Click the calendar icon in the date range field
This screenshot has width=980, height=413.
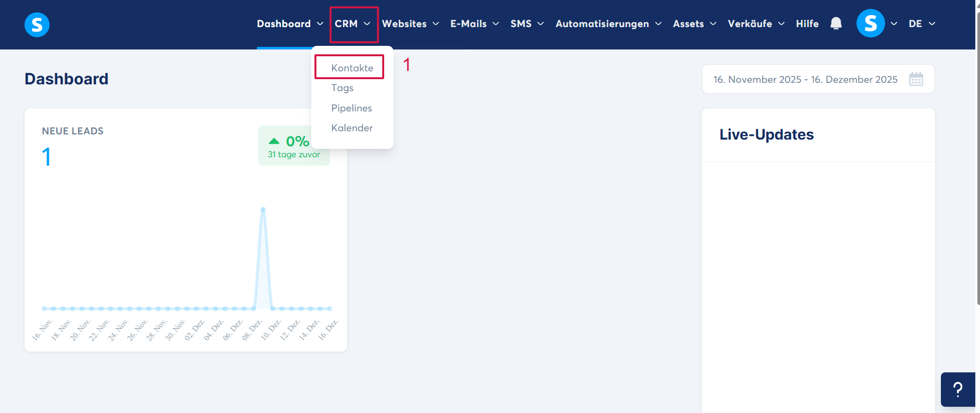[x=916, y=79]
